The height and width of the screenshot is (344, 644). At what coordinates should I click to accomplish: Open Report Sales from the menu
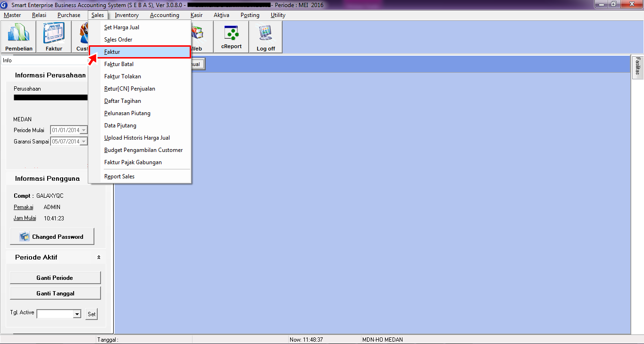pos(119,176)
